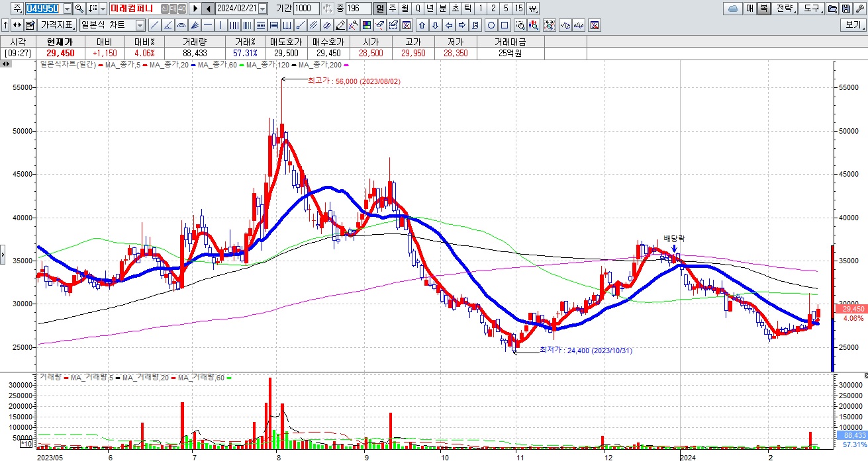This screenshot has width=868, height=461.
Task: Select the left arrow marker tool
Action: (x=449, y=25)
